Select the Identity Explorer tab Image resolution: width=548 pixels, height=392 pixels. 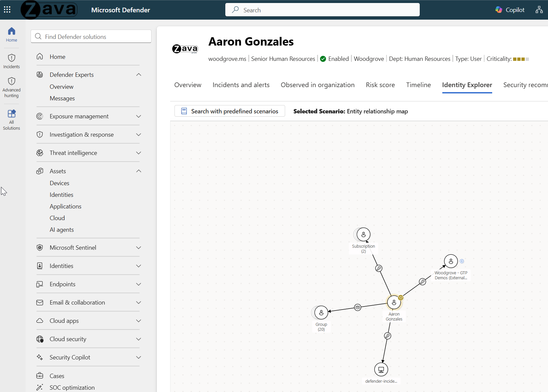pyautogui.click(x=467, y=85)
